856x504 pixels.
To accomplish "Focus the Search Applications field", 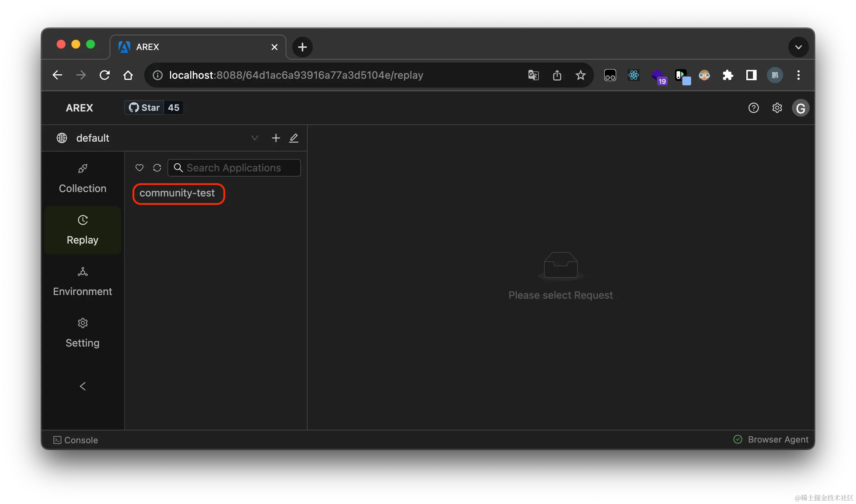I will click(239, 168).
